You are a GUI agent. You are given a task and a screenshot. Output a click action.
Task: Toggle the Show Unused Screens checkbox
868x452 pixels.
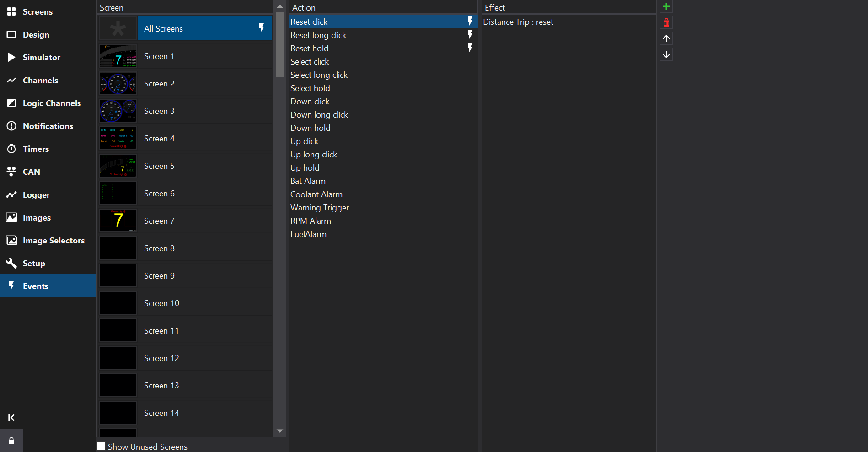point(101,446)
